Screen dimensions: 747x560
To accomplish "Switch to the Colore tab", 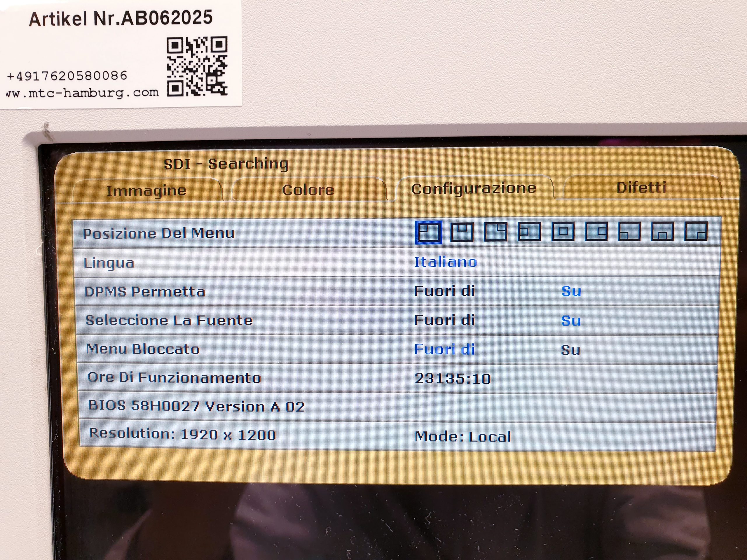I will click(308, 190).
